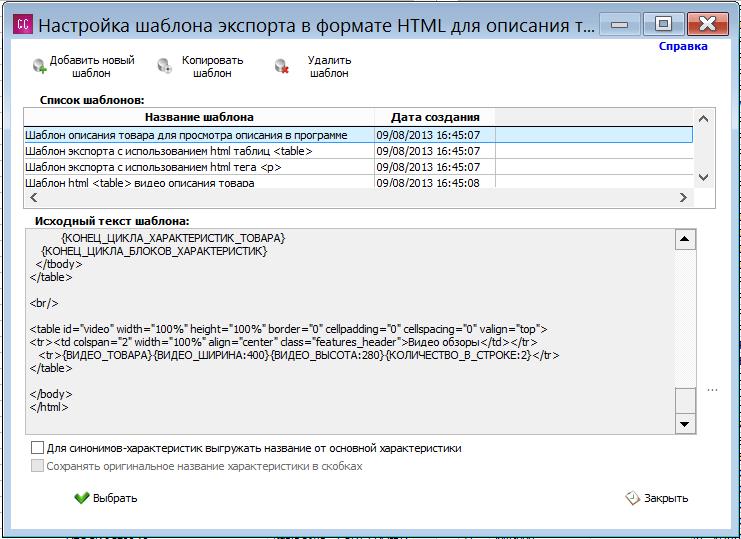Click Копировать шаблон button label
The image size is (741, 539).
(x=213, y=67)
